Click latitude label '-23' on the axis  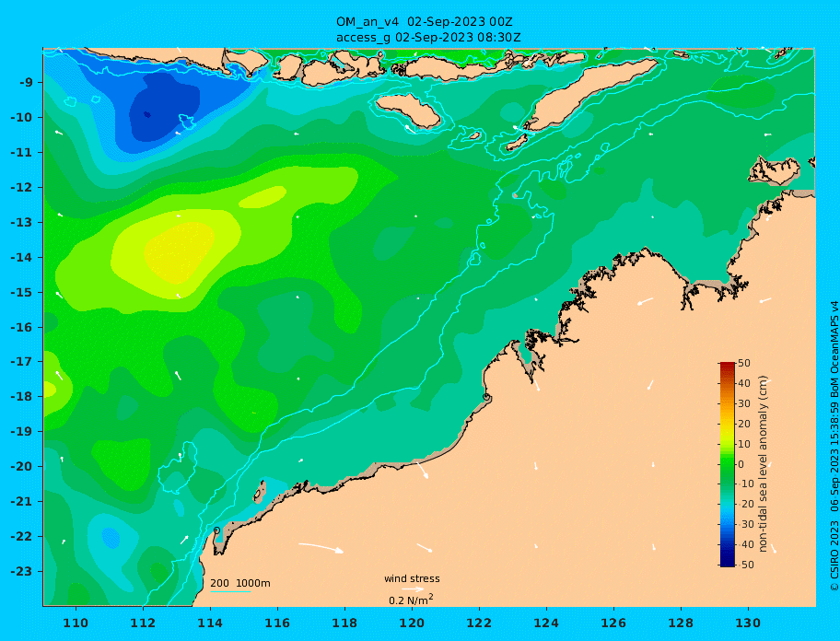pyautogui.click(x=23, y=571)
